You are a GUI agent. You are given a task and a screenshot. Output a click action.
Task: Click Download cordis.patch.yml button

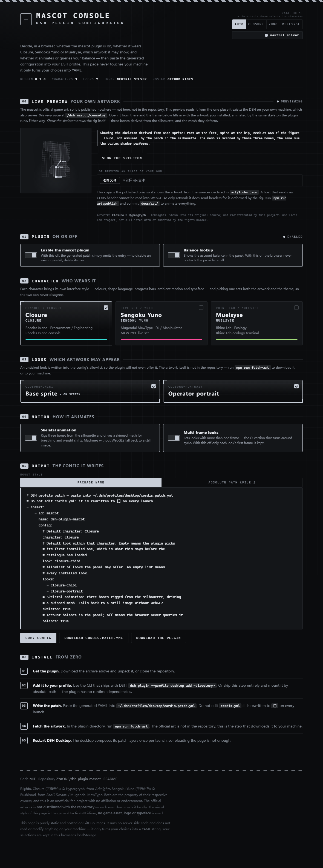tap(94, 638)
